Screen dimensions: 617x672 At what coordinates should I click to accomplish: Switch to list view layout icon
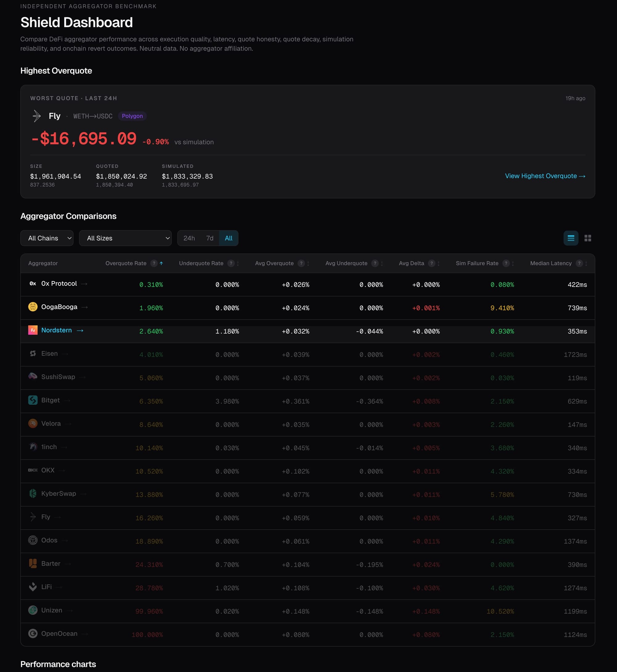coord(571,238)
